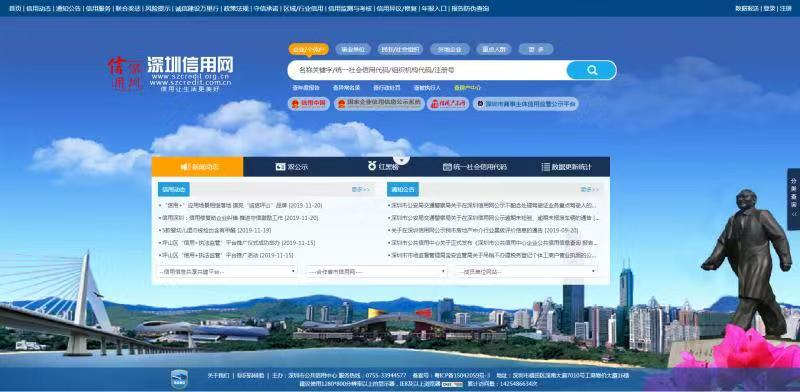Expand the 合作省市信用网 dropdown
800x392 pixels.
(376, 272)
